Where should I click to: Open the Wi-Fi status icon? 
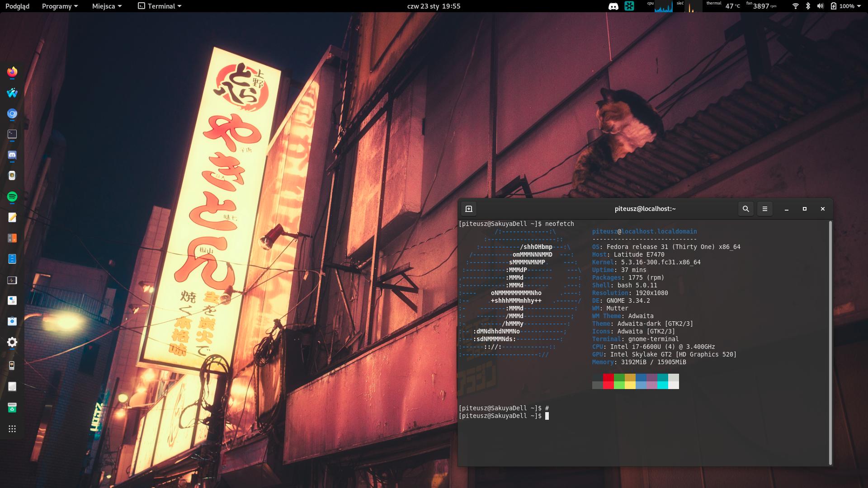tap(796, 6)
